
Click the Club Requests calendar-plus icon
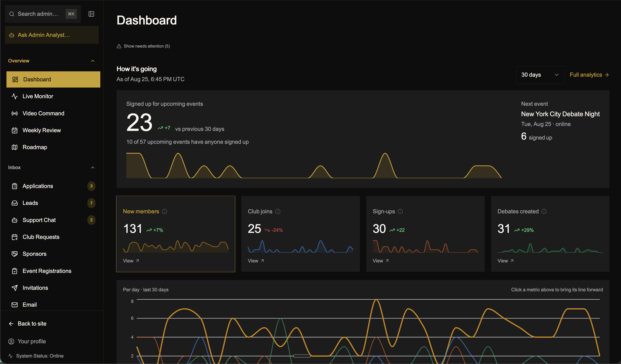pyautogui.click(x=14, y=237)
